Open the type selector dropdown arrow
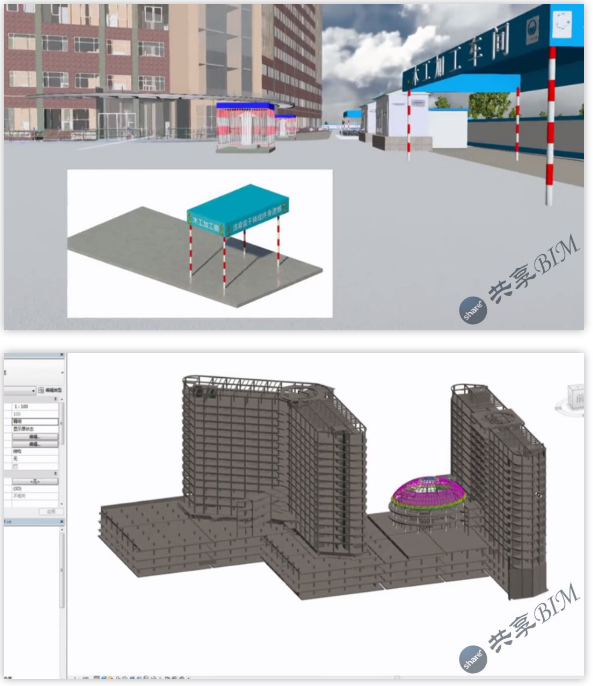The image size is (593, 686). pyautogui.click(x=62, y=372)
